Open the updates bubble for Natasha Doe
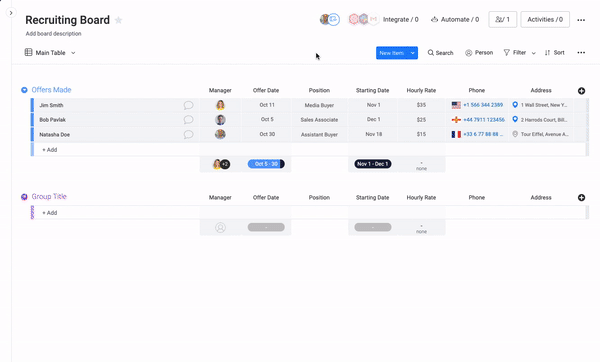 188,134
